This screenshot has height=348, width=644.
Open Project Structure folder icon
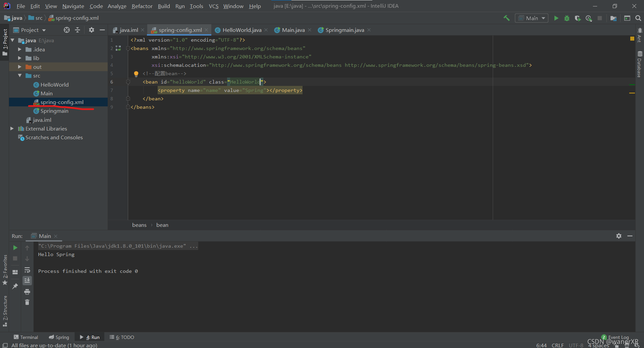click(x=613, y=18)
